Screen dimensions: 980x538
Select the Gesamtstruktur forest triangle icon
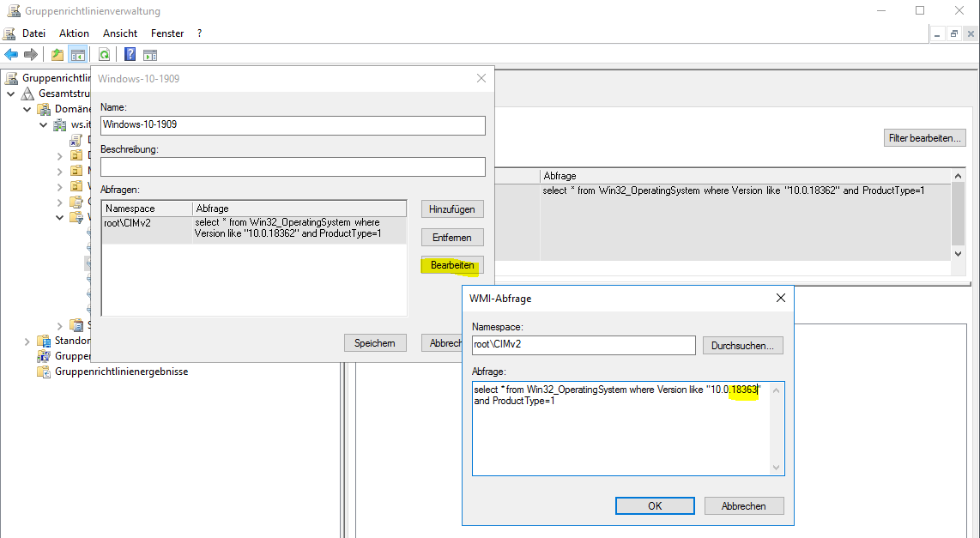coord(27,94)
